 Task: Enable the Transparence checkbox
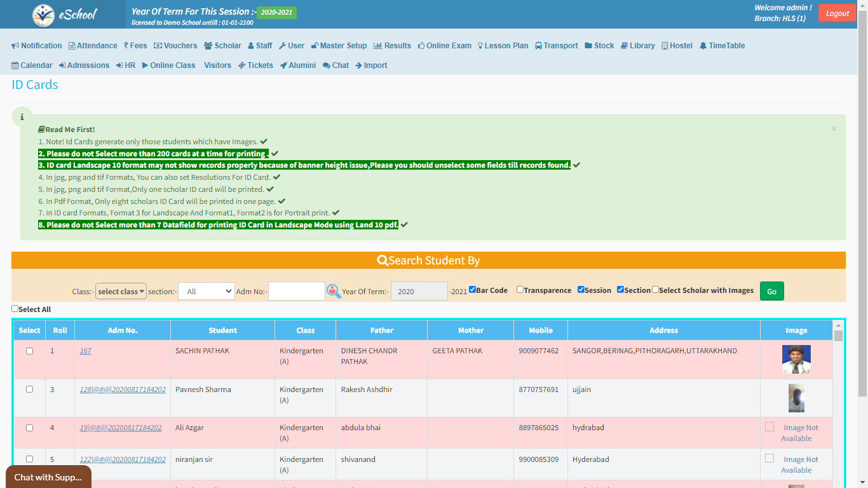520,290
